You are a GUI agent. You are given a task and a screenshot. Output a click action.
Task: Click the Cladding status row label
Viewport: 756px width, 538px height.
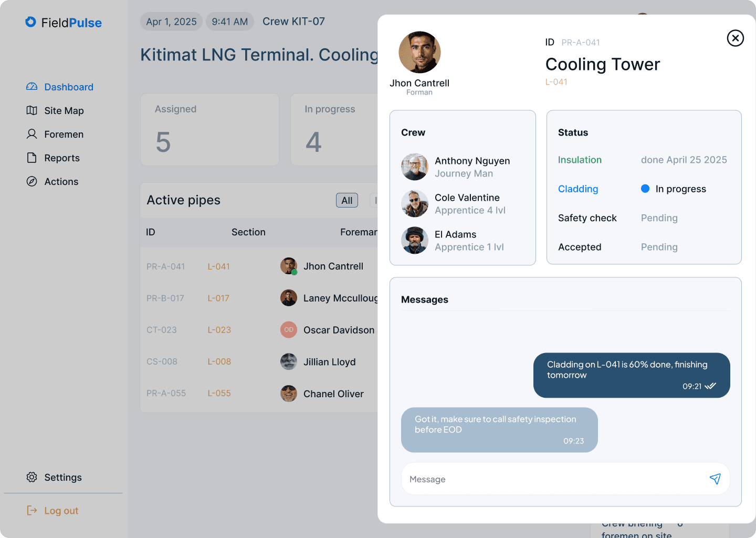tap(578, 189)
